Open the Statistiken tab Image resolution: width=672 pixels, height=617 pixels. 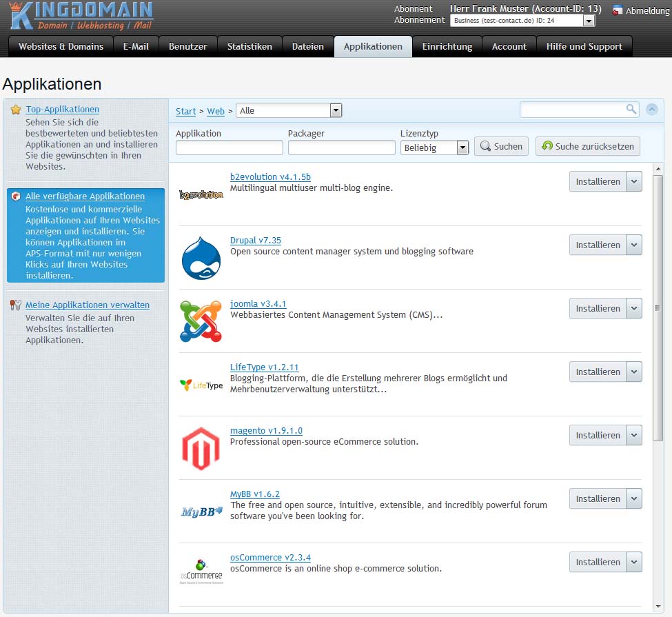click(x=250, y=46)
